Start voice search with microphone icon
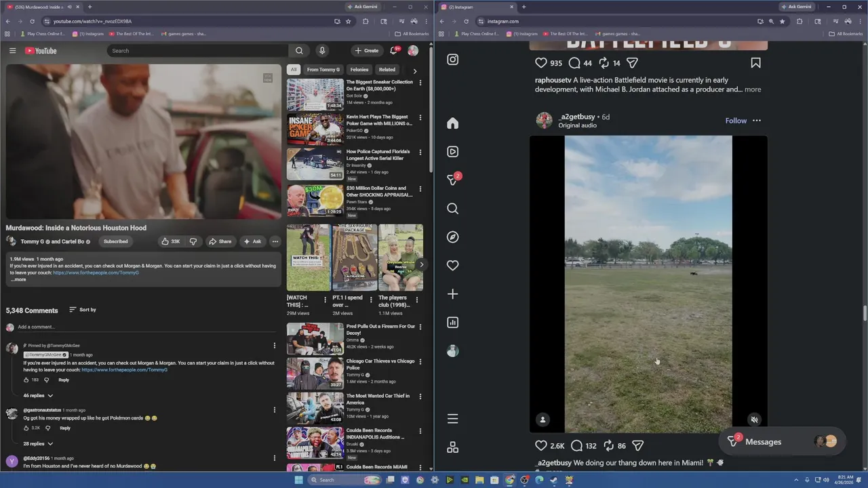This screenshot has height=488, width=868. coord(322,51)
